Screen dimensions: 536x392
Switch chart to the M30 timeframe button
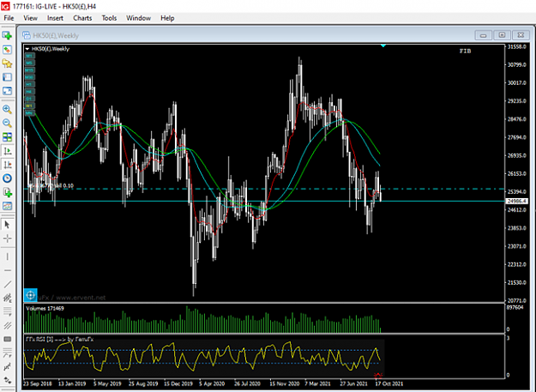click(x=29, y=77)
